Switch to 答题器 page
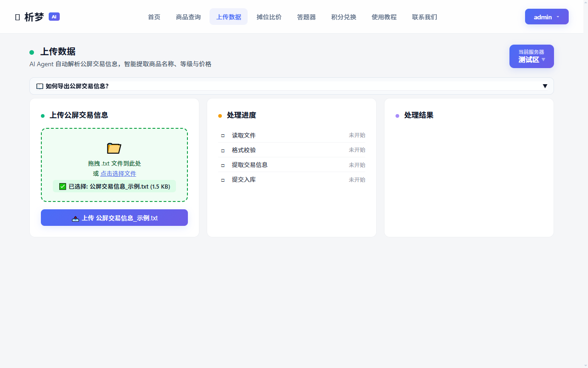Screen dimensions: 588x368 click(x=306, y=17)
